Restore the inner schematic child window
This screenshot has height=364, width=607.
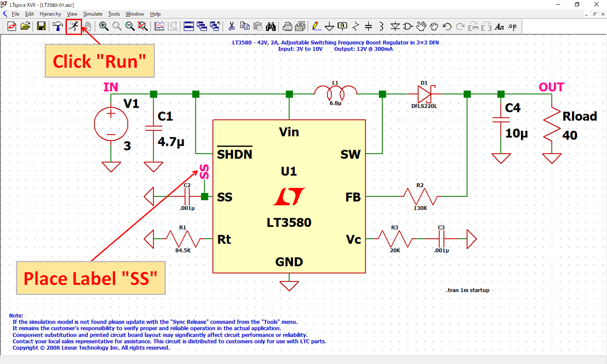coord(595,14)
